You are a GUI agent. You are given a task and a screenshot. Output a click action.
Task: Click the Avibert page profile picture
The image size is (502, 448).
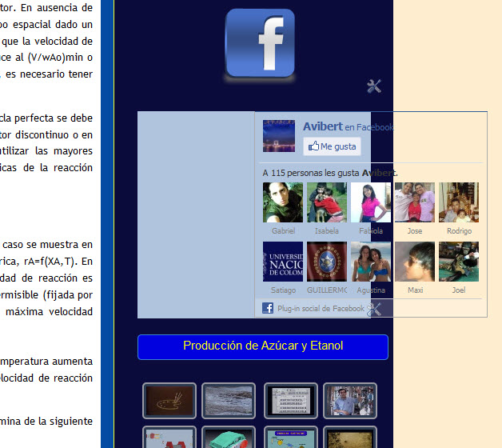pos(279,136)
